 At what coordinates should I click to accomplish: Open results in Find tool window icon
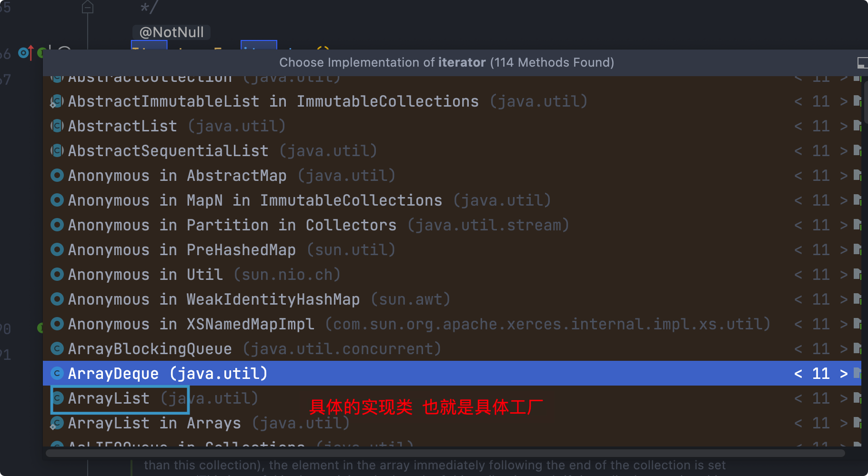coord(862,62)
